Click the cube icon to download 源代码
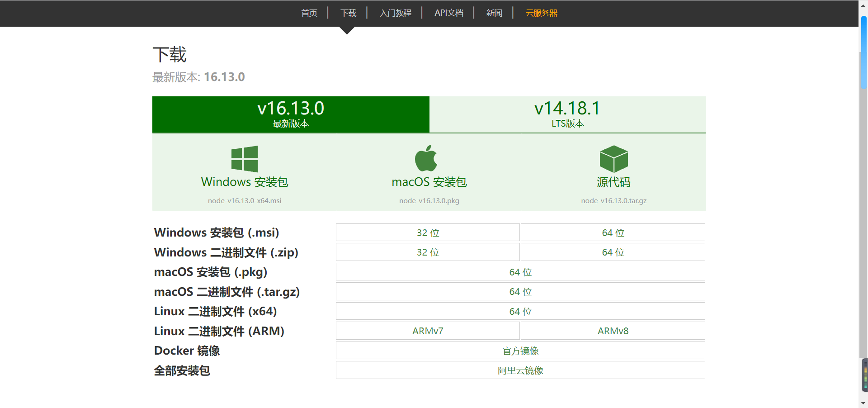The image size is (868, 408). (x=613, y=159)
